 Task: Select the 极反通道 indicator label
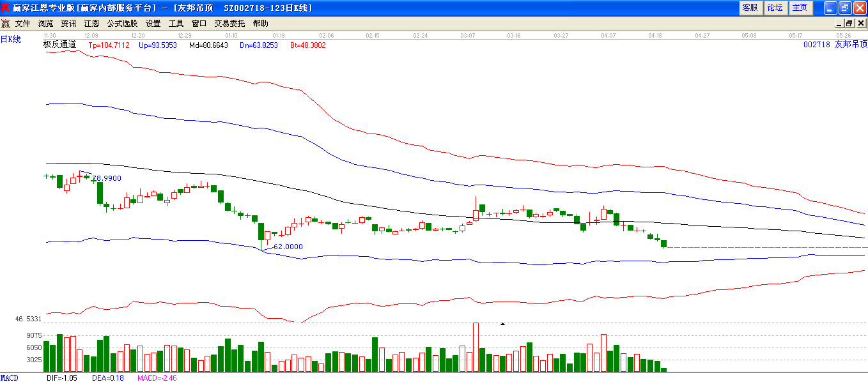point(59,45)
